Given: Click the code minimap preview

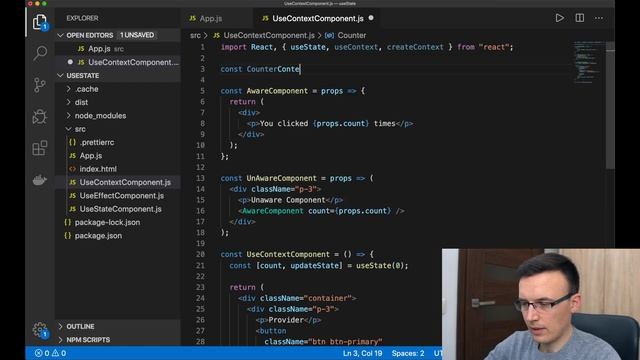Looking at the screenshot, I should click(588, 62).
